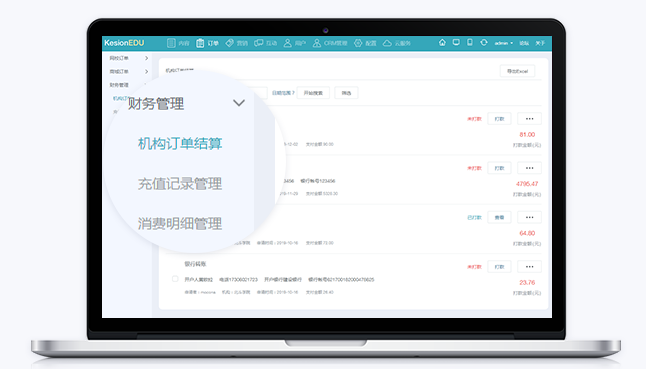This screenshot has width=646, height=369.
Task: Click the 开始搜索 search button
Action: 313,93
